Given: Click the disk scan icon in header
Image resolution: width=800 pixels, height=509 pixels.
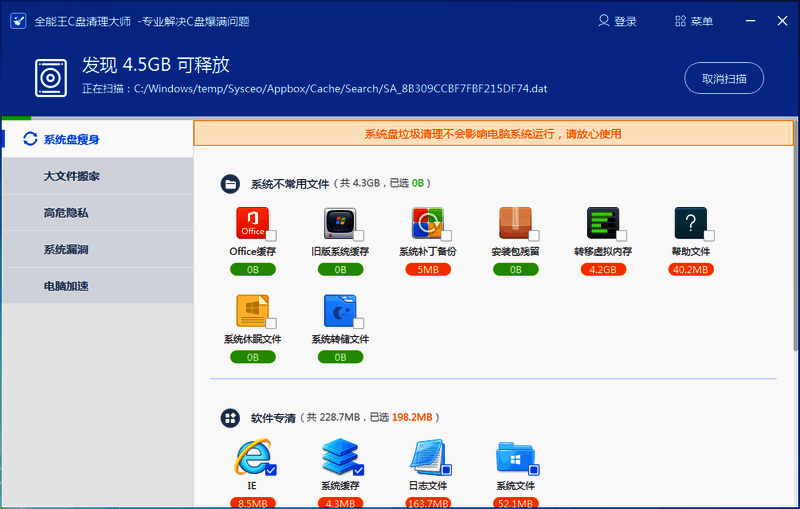Looking at the screenshot, I should coord(51,78).
